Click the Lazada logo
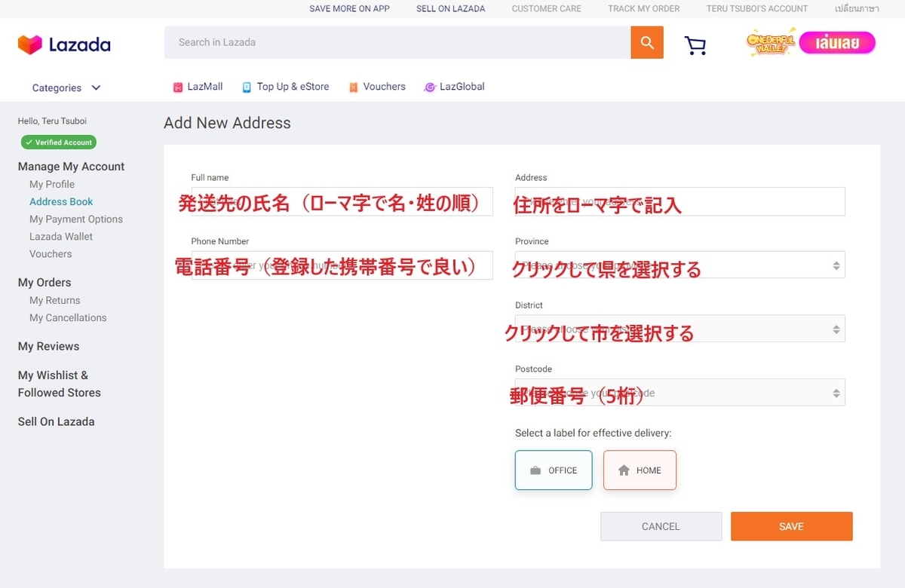The width and height of the screenshot is (905, 588). click(64, 44)
